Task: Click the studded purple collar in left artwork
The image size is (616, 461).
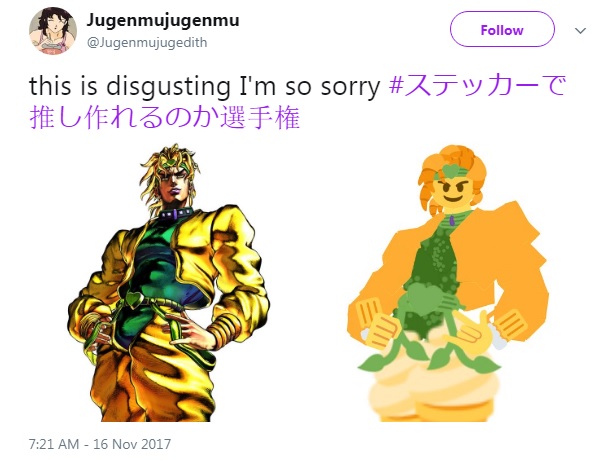Action: click(x=176, y=214)
